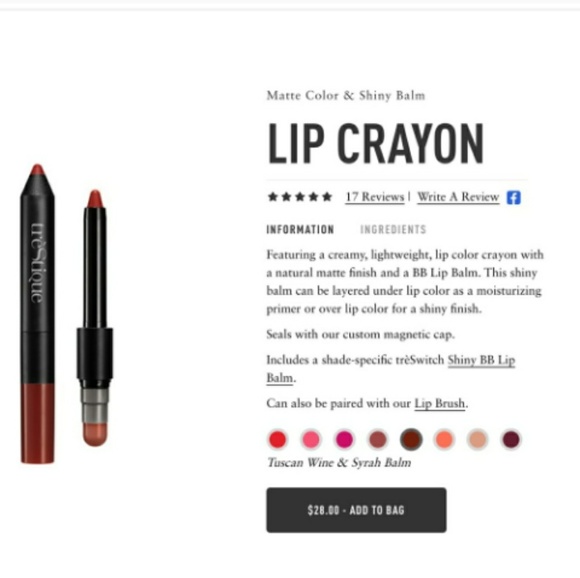Click the Lip Crayon product title
580x578 pixels.
coord(375,143)
